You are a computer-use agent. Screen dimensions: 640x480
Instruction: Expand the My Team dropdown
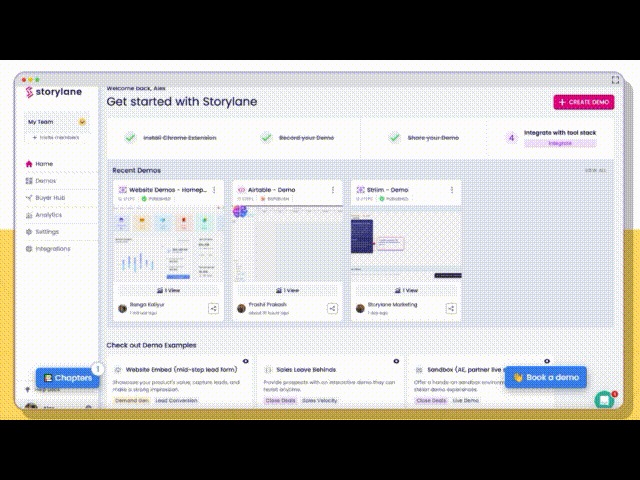82,122
